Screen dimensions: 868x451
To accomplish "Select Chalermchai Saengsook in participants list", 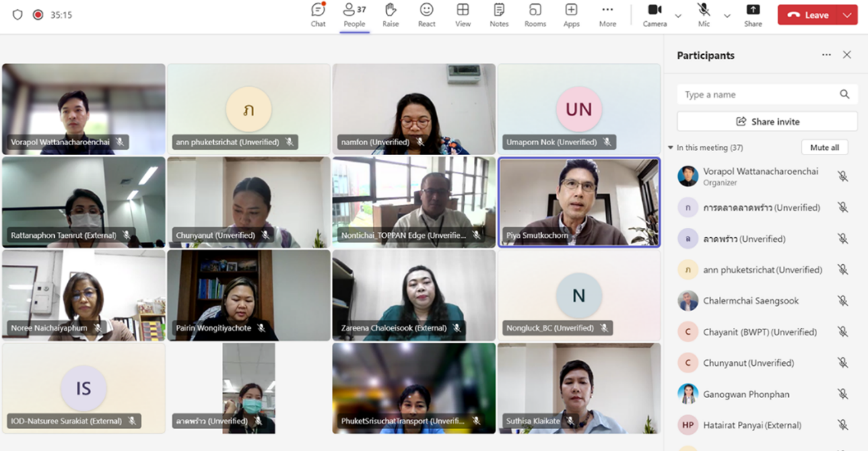I will pyautogui.click(x=766, y=300).
